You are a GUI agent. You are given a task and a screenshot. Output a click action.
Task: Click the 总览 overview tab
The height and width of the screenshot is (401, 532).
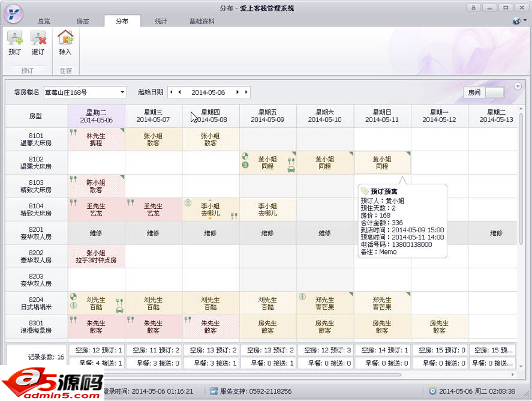43,20
